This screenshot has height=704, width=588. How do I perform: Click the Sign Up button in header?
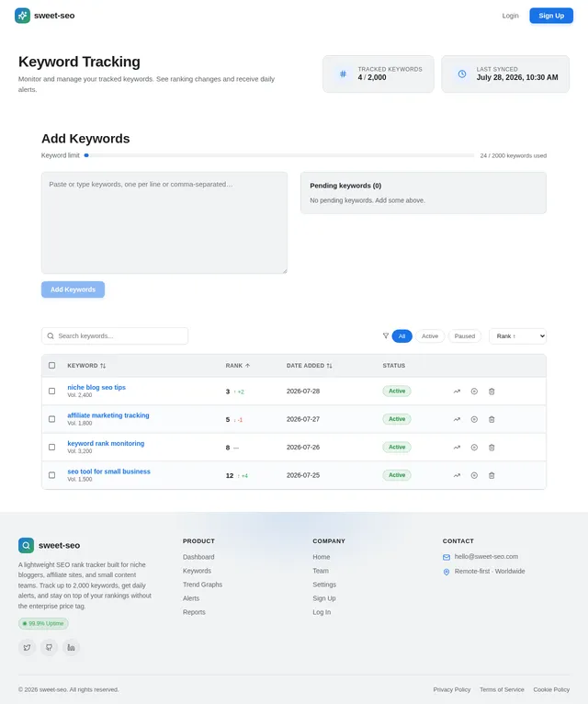pyautogui.click(x=551, y=16)
